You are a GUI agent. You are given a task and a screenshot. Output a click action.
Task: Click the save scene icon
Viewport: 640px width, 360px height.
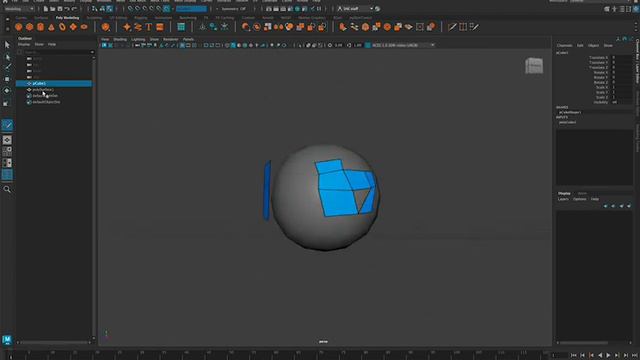coord(60,9)
